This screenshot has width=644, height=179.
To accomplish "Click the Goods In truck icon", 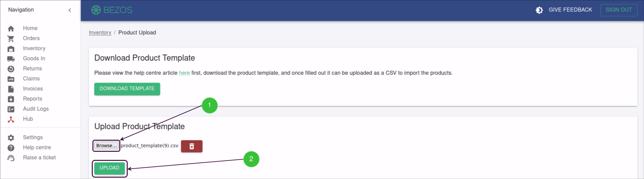I will [x=11, y=59].
